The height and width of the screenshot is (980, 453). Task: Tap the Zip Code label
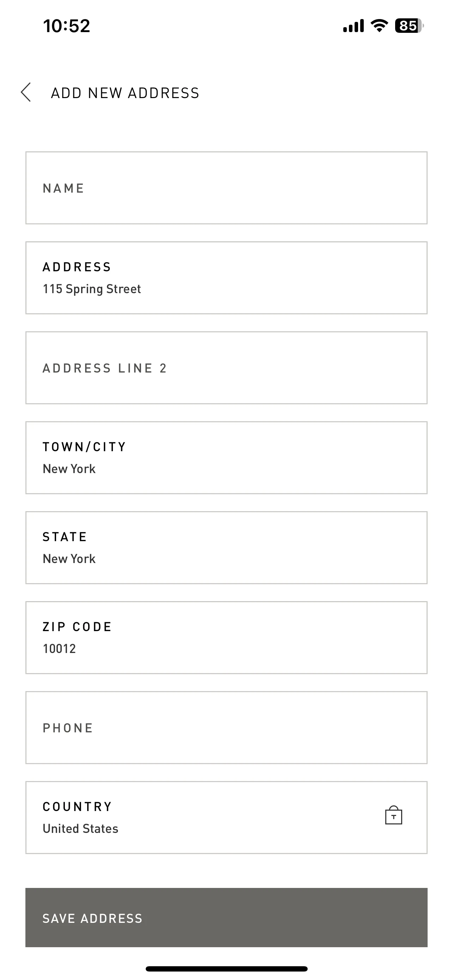coord(77,627)
